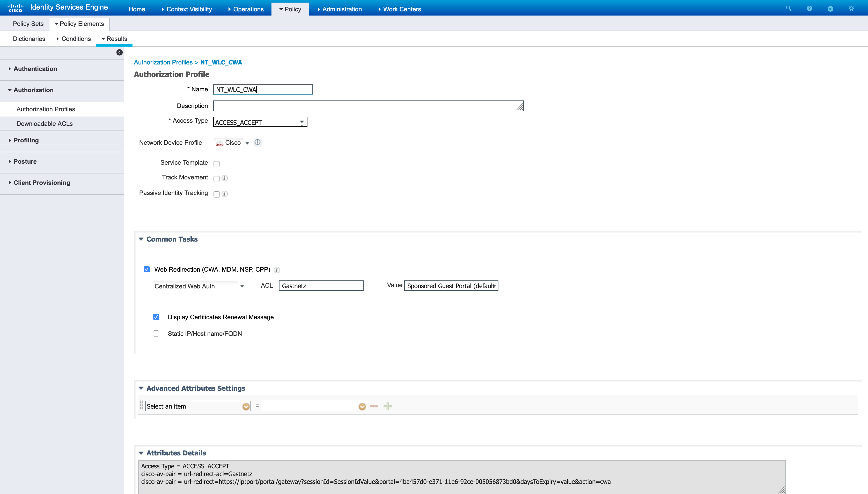
Task: Click the globe icon beside Network Device Profile
Action: pos(258,142)
